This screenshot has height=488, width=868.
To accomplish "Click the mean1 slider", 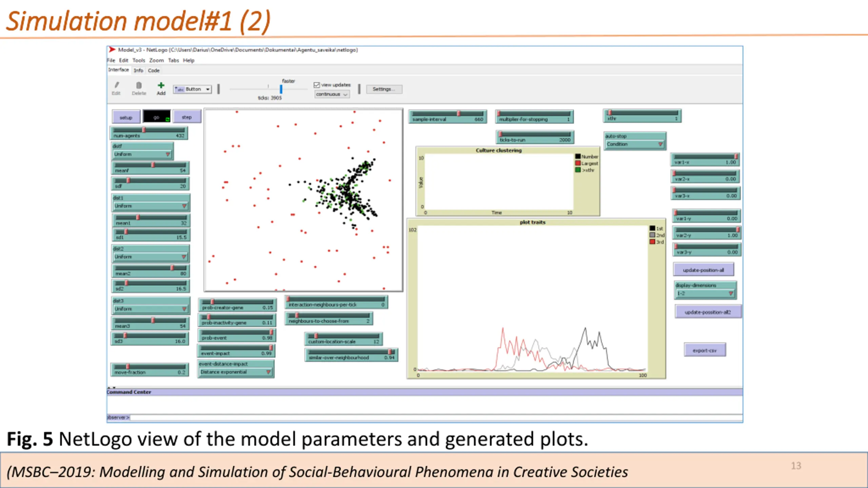I will [151, 220].
